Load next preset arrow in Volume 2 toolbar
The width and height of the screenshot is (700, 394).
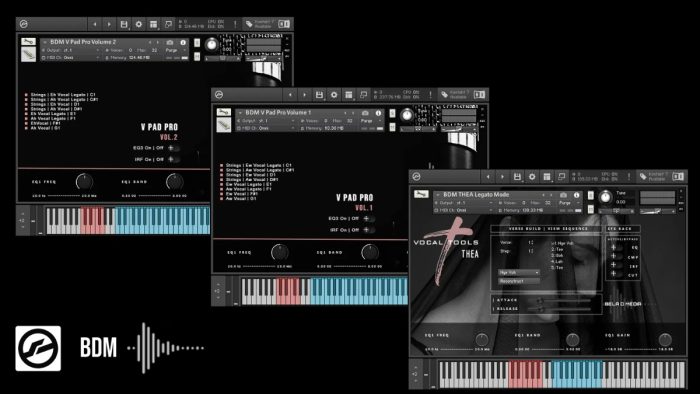pos(109,24)
